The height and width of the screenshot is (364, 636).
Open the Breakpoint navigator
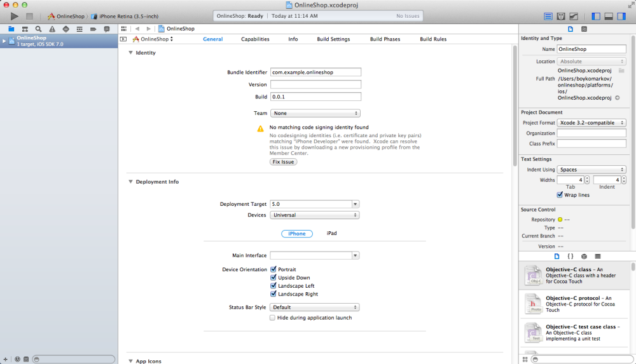click(x=93, y=29)
